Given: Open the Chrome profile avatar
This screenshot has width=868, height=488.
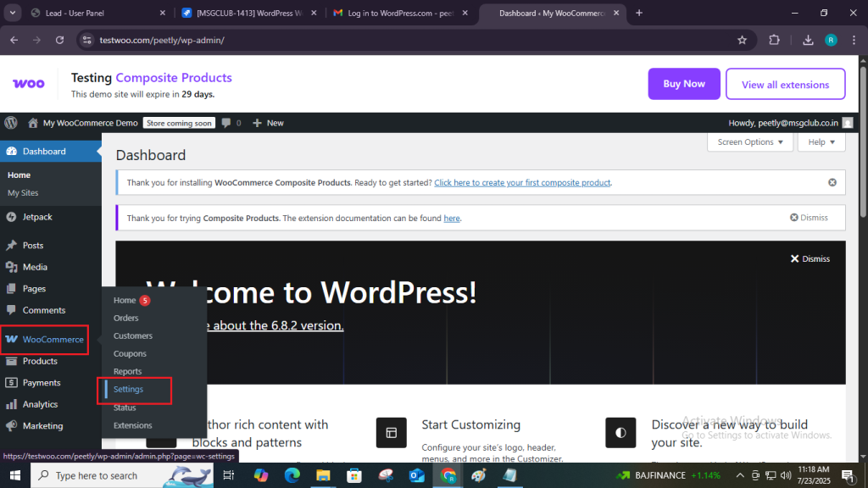Looking at the screenshot, I should pos(831,40).
